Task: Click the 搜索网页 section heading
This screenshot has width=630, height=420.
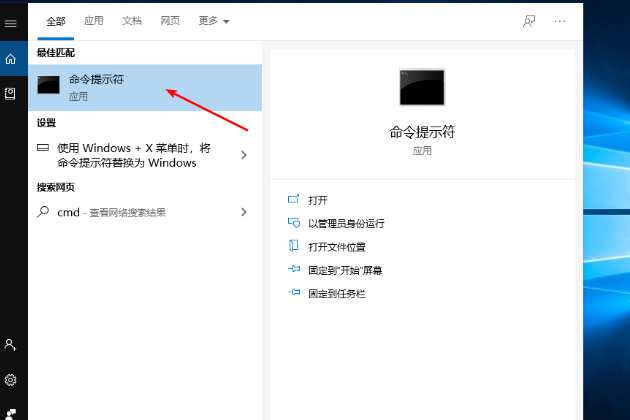Action: point(56,187)
